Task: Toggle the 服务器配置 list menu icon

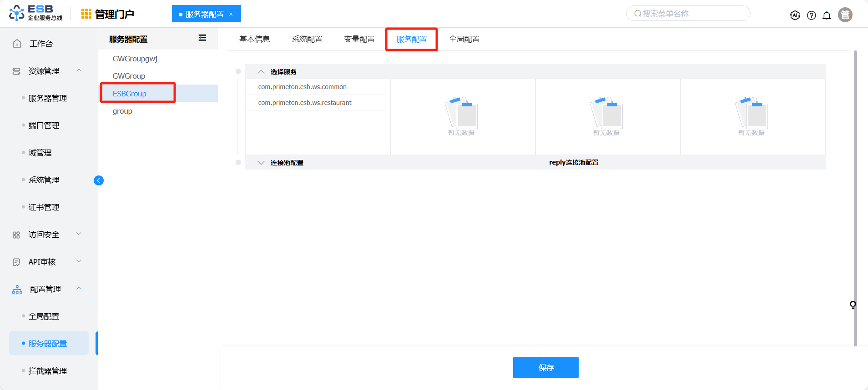Action: pyautogui.click(x=202, y=38)
